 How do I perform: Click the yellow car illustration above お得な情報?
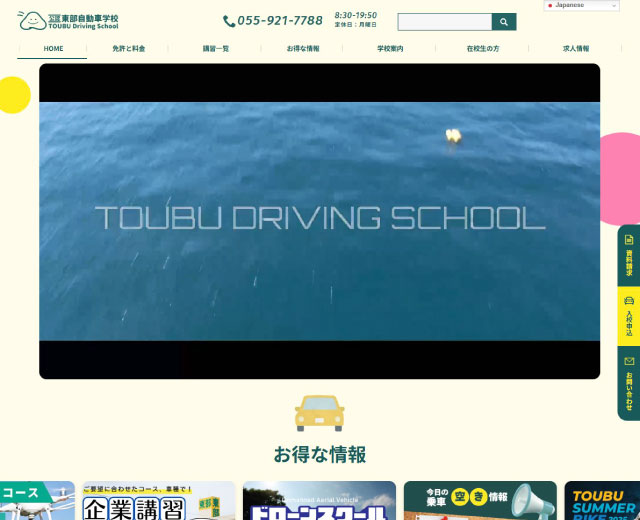click(x=320, y=413)
